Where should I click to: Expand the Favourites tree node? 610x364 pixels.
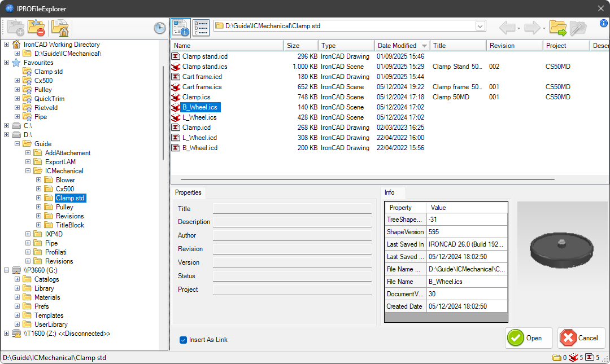coord(7,63)
